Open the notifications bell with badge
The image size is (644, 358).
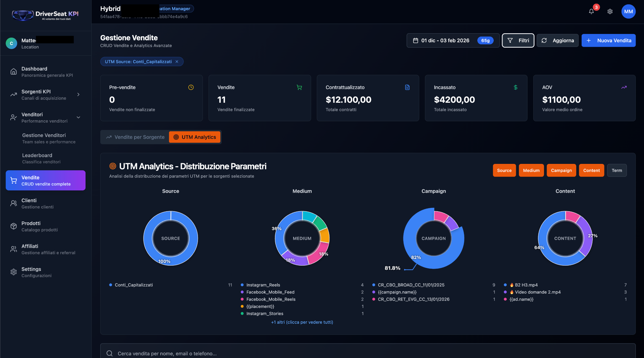(x=591, y=11)
